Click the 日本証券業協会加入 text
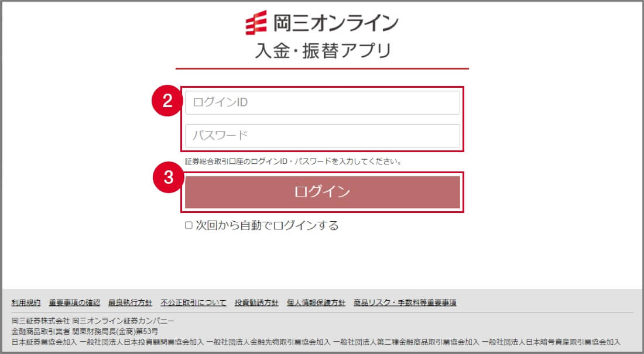Screen dimensions: 644x354 pyautogui.click(x=44, y=342)
